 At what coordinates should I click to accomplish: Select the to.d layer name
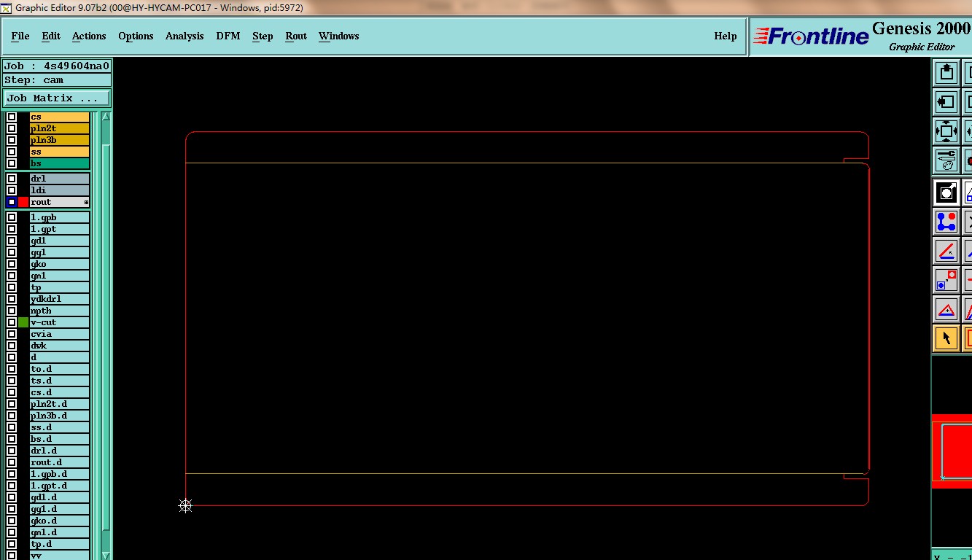pyautogui.click(x=59, y=369)
